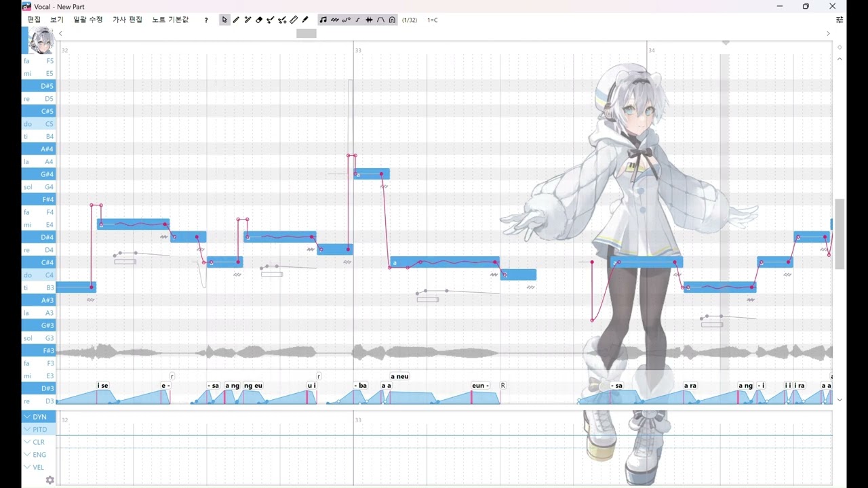Click the A#4 piano key
Viewport: 868px width, 488px height.
(39, 149)
